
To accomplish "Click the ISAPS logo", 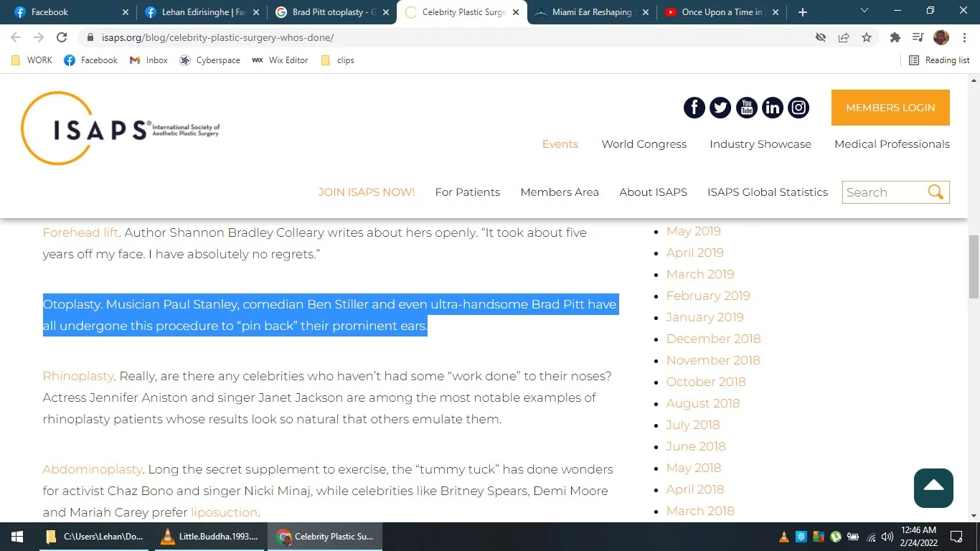I will tap(121, 128).
